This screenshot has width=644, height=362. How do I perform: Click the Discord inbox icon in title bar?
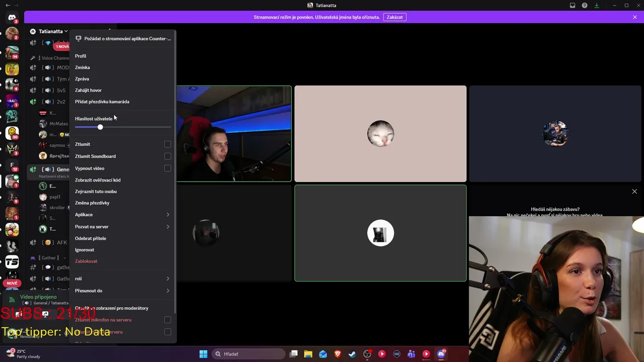click(x=573, y=6)
